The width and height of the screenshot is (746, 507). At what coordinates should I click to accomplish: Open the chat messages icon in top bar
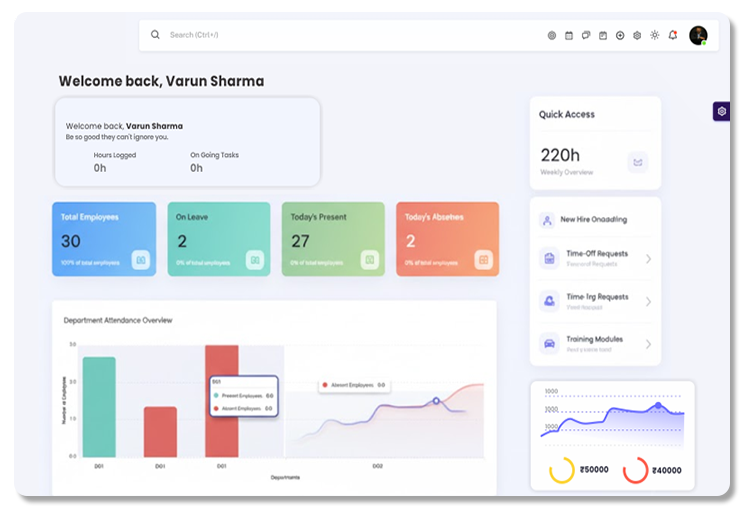pyautogui.click(x=586, y=35)
